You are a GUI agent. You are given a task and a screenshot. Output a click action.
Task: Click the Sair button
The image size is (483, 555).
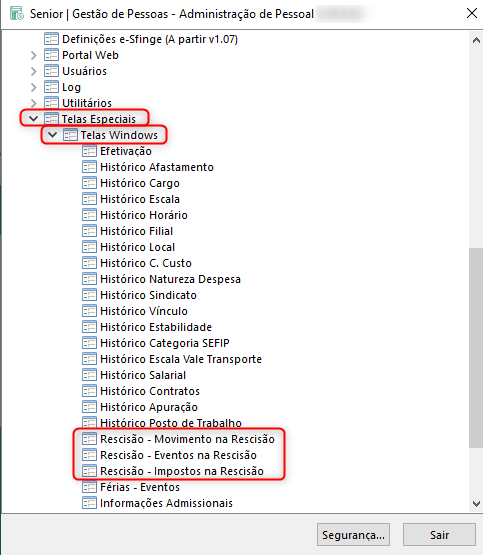(439, 535)
